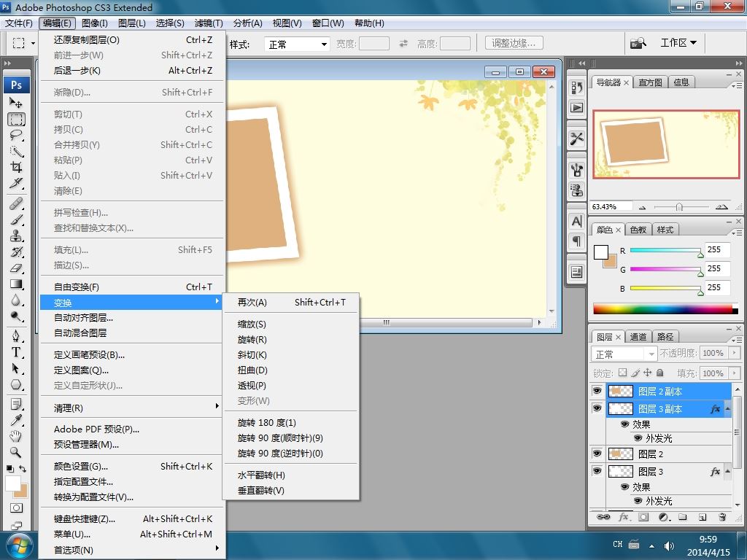Hide the 图层 3 layer

click(x=597, y=471)
